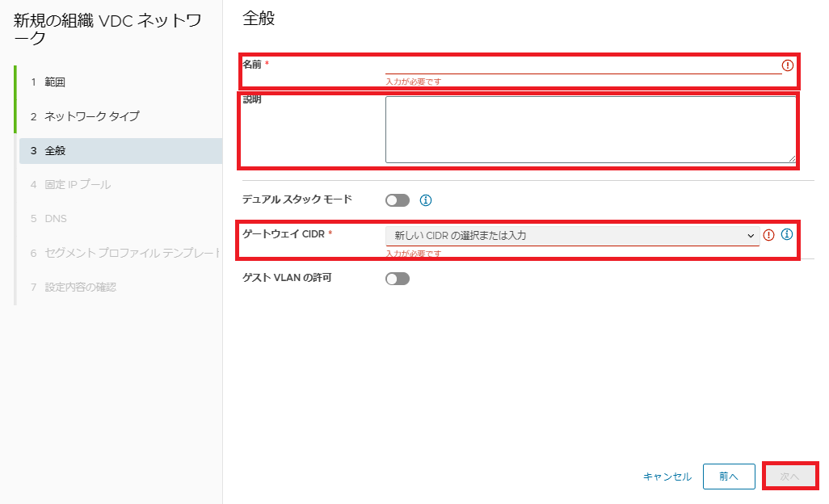Select step 3 全般 in wizard
The width and height of the screenshot is (829, 504).
click(x=56, y=151)
